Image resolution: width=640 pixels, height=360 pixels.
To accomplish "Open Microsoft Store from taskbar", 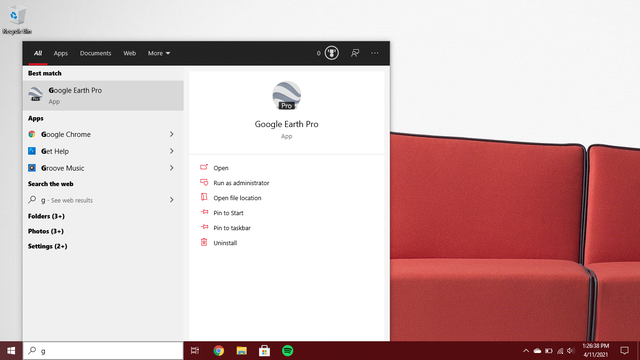I will pos(264,351).
